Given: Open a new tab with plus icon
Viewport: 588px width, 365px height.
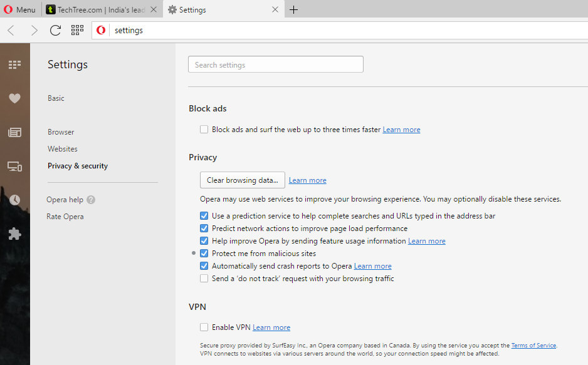Looking at the screenshot, I should pyautogui.click(x=293, y=10).
